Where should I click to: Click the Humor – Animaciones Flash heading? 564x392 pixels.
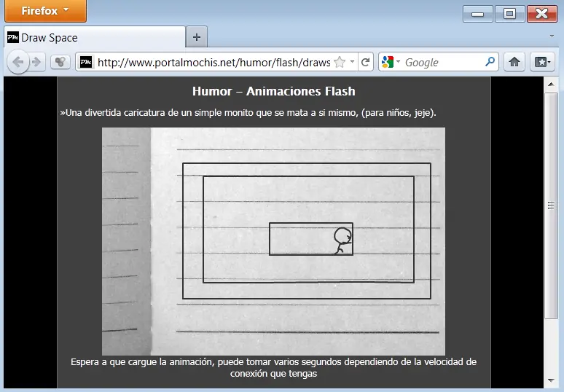(x=274, y=91)
